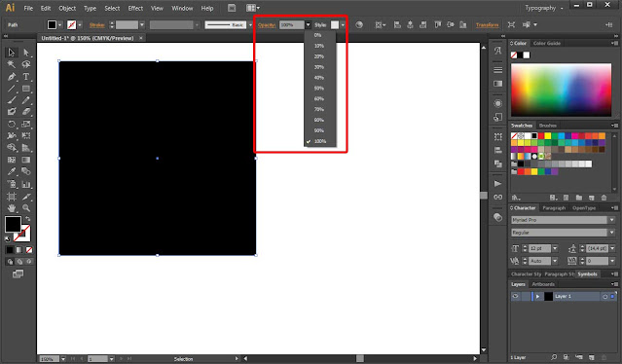Open Myriad Pro font family dropdown
This screenshot has height=364, width=622.
click(612, 220)
